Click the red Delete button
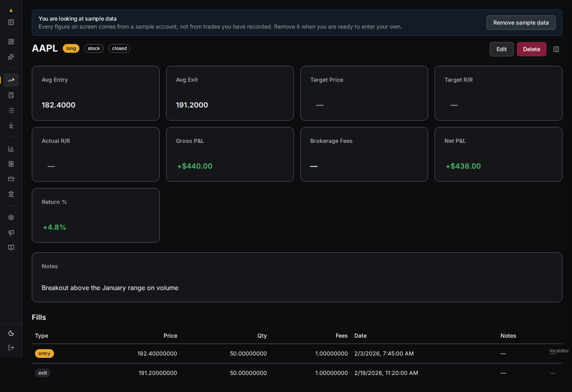Viewport: 572px width, 392px height. click(531, 49)
